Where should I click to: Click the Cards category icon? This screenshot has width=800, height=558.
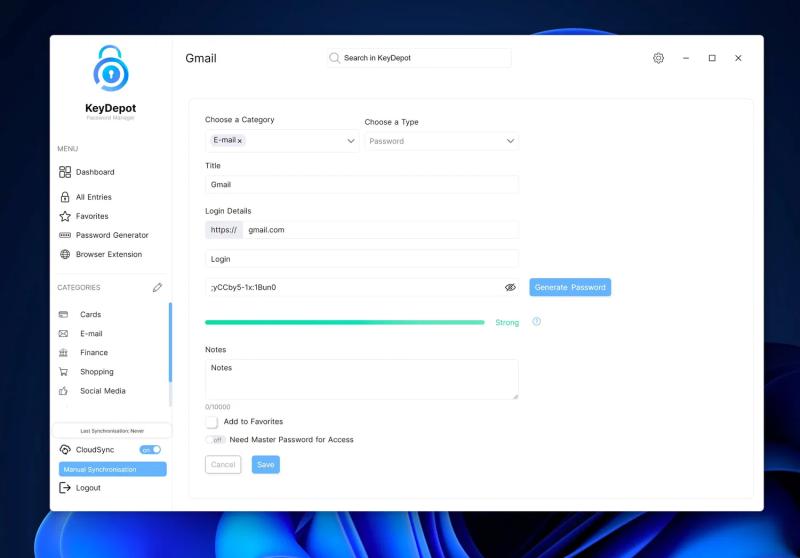[x=63, y=314]
